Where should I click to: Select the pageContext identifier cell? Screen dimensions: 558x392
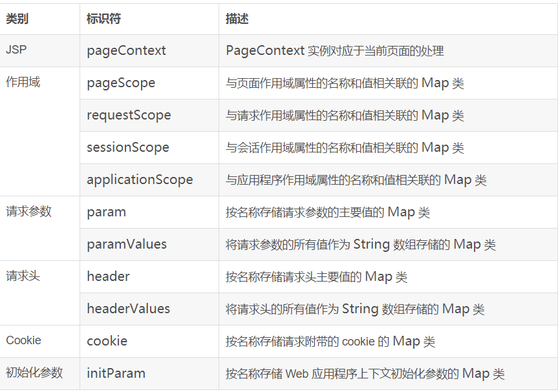pos(126,50)
